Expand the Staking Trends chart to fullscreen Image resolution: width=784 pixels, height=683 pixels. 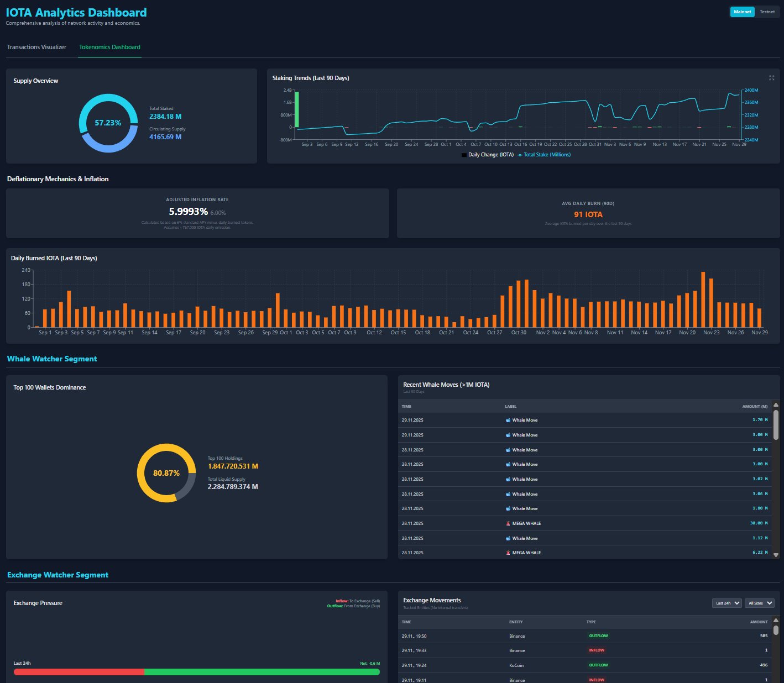click(771, 78)
